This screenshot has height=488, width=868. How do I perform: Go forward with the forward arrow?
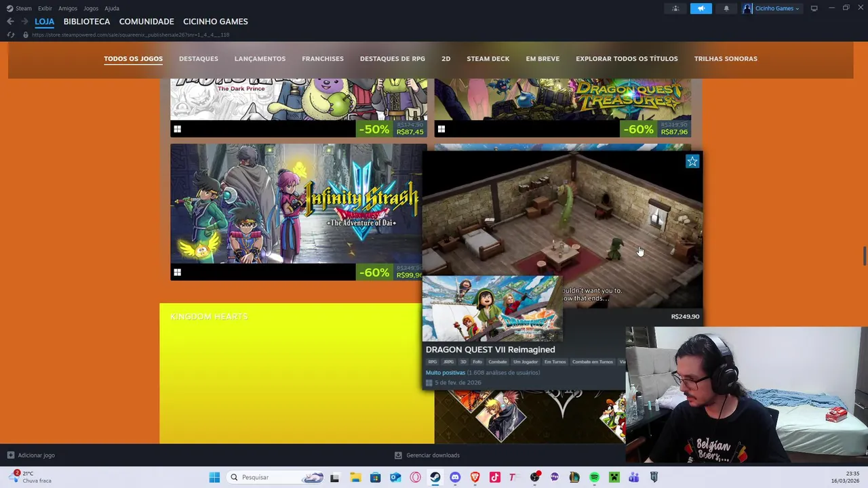pos(24,22)
